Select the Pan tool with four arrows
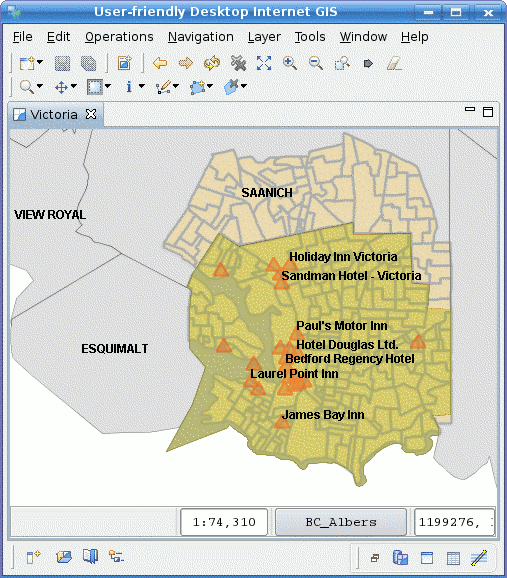The image size is (507, 578). point(61,87)
